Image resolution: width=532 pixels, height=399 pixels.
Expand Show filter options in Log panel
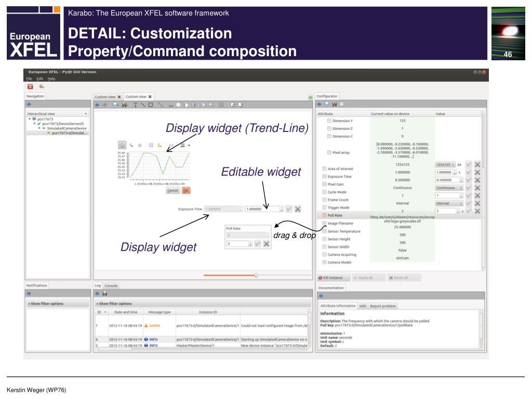(x=203, y=303)
